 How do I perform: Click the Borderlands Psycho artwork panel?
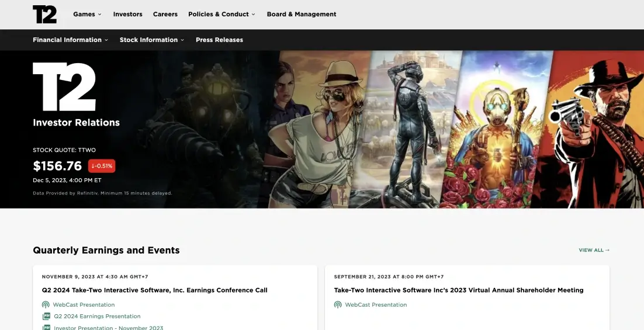(x=497, y=129)
